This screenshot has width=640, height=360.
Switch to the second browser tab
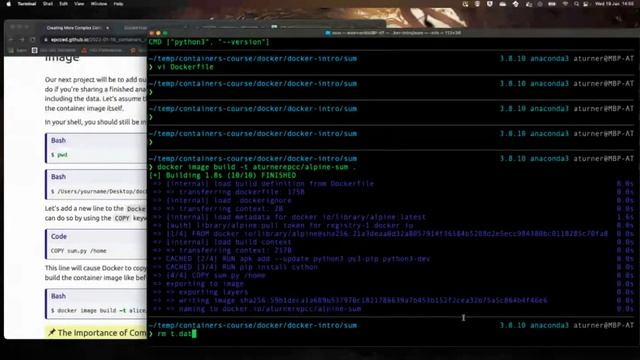pyautogui.click(x=135, y=28)
